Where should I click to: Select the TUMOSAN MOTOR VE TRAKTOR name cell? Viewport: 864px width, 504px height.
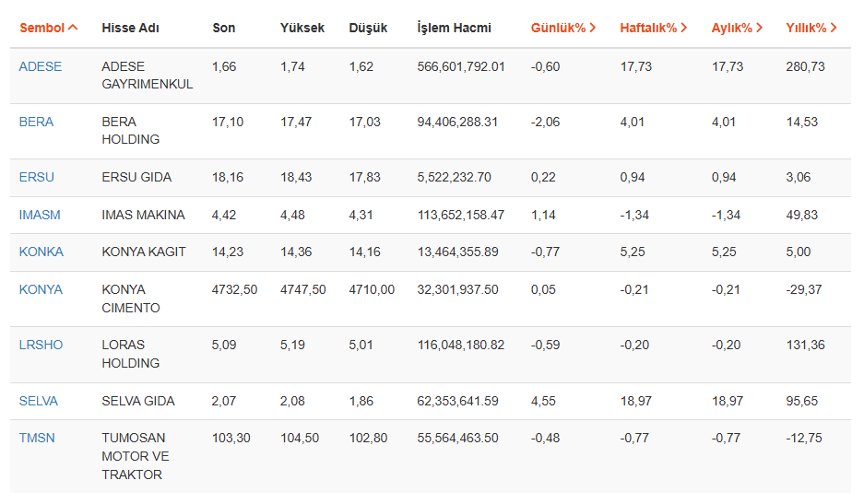pos(136,456)
